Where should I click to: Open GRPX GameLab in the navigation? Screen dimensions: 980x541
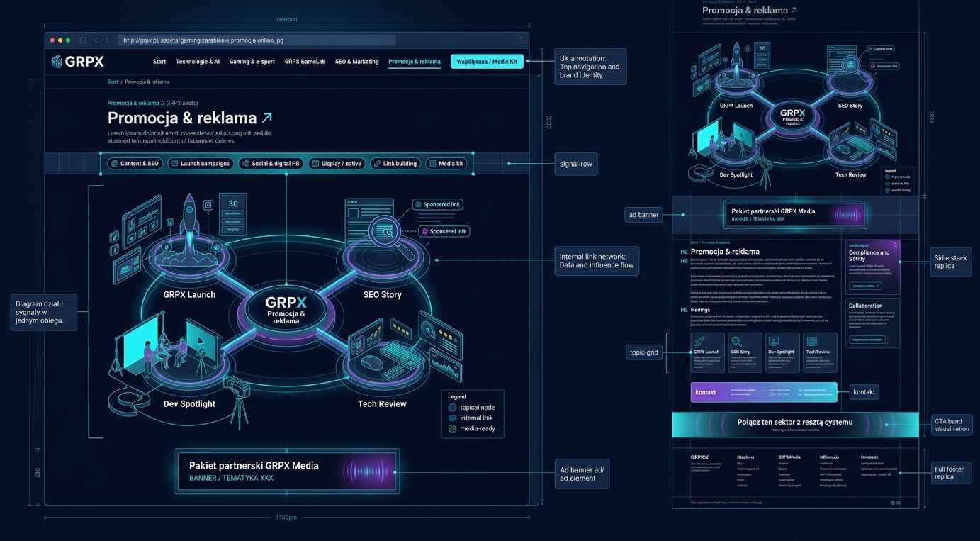(305, 62)
